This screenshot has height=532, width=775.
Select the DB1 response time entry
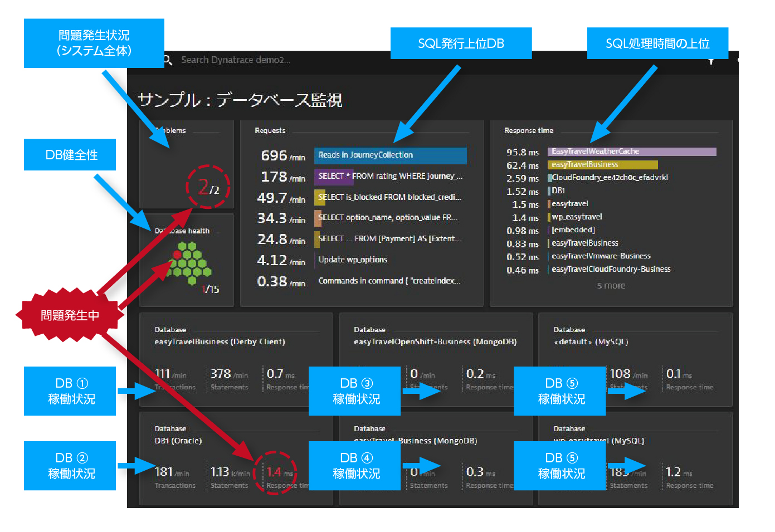[x=557, y=191]
